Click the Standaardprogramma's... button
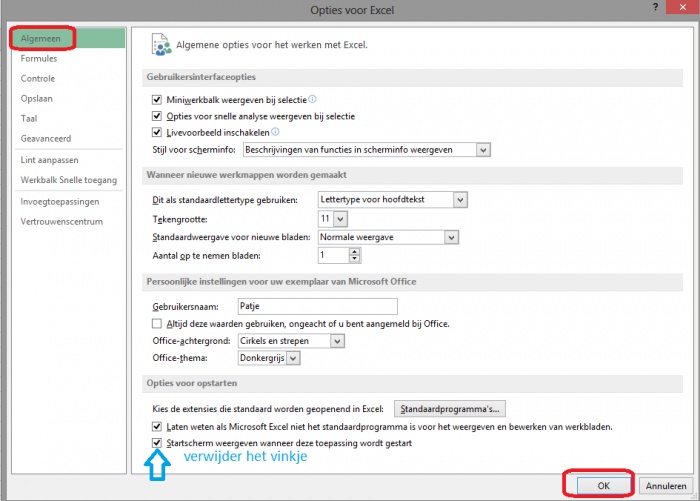 [x=450, y=409]
